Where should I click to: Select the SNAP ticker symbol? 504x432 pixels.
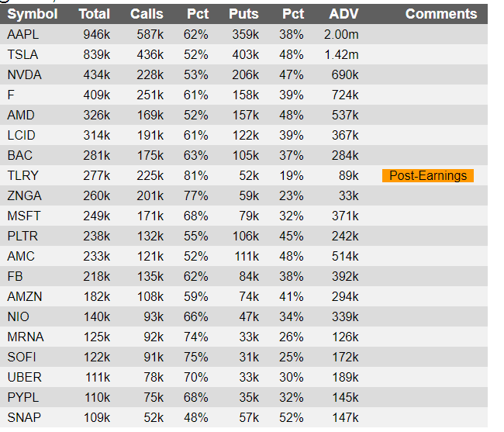[24, 418]
